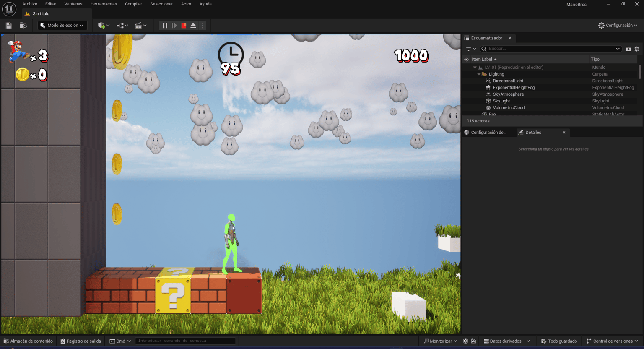Select SkyLight actor row
644x349 pixels.
tap(501, 101)
